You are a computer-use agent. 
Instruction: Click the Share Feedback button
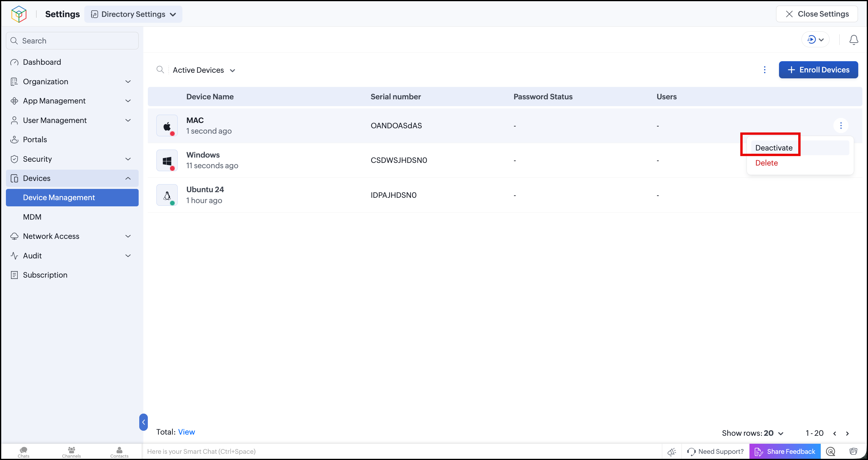pos(785,452)
